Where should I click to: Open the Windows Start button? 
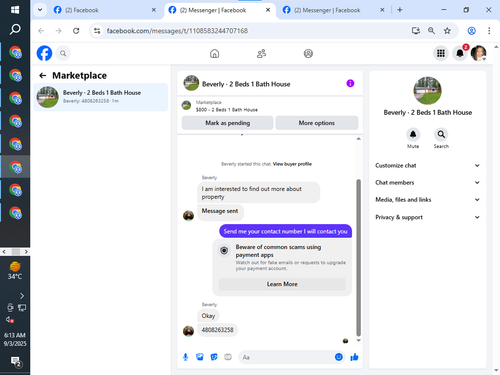[15, 10]
